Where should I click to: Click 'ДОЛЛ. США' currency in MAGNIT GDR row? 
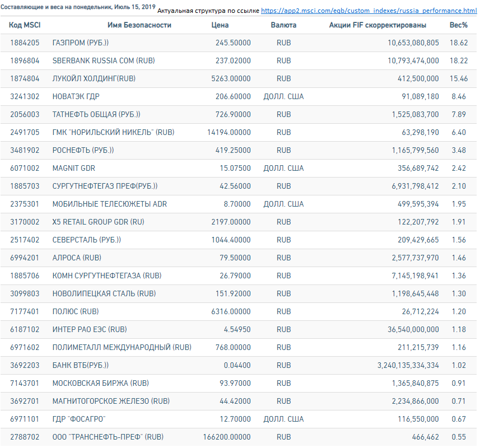283,169
